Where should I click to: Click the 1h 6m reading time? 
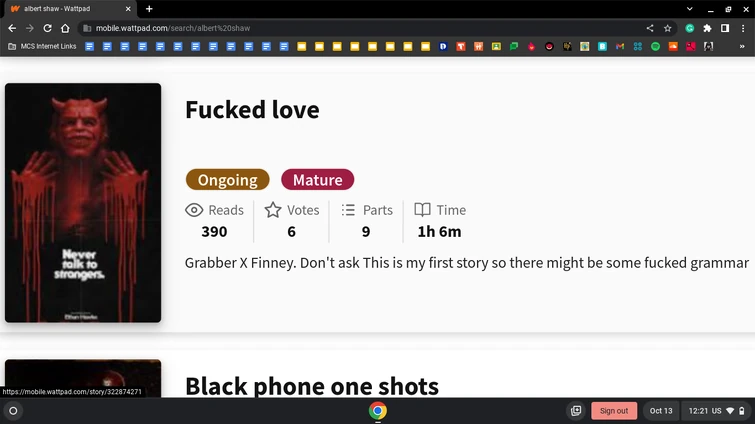[x=439, y=231]
